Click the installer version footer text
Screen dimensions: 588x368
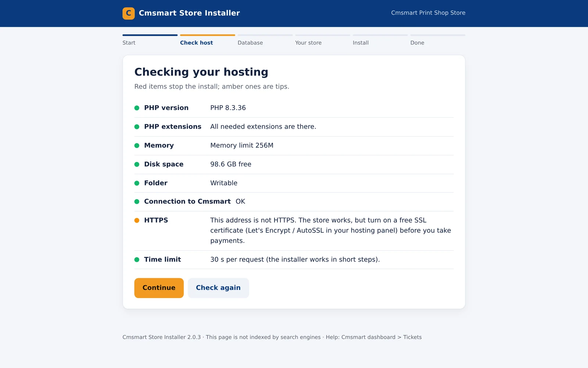click(162, 337)
